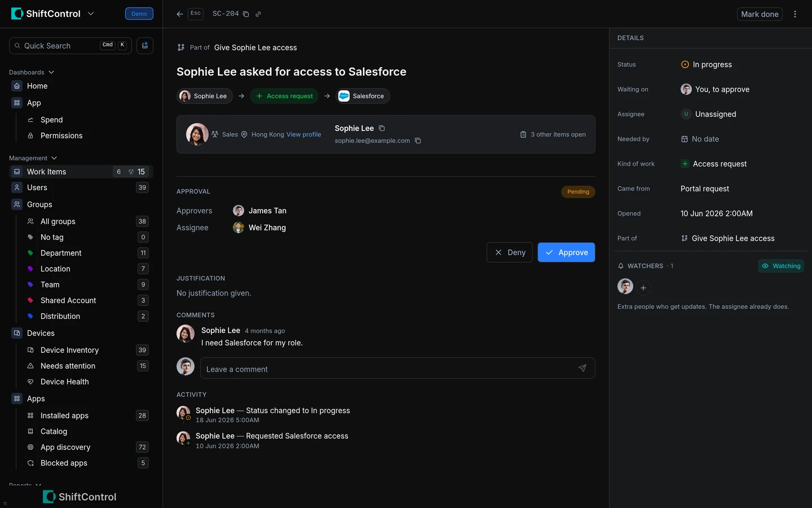Open the Status In progress dropdown
812x508 pixels.
(x=707, y=64)
